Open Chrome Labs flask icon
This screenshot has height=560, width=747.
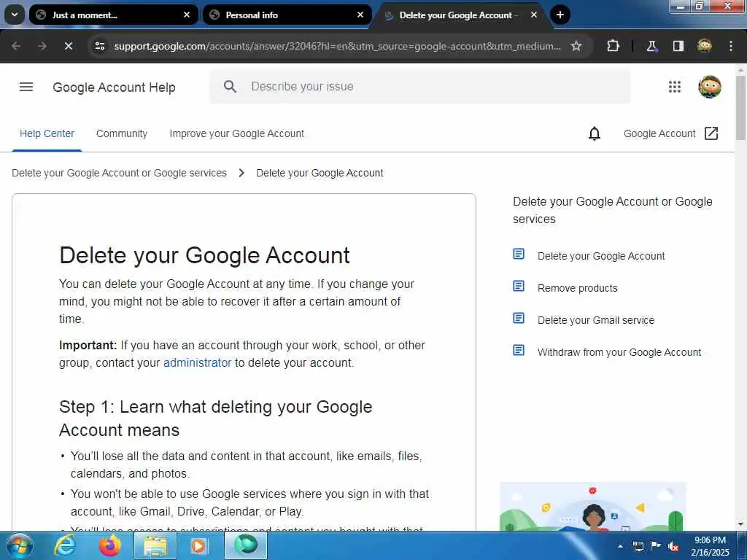pos(651,46)
